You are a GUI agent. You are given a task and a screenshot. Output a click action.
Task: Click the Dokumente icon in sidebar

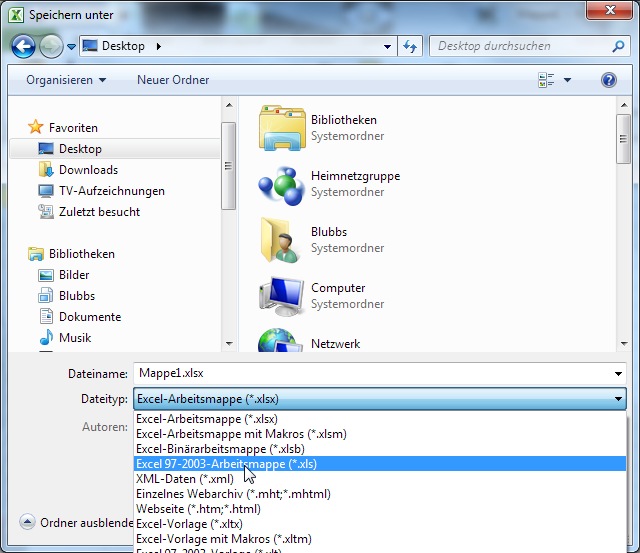46,317
